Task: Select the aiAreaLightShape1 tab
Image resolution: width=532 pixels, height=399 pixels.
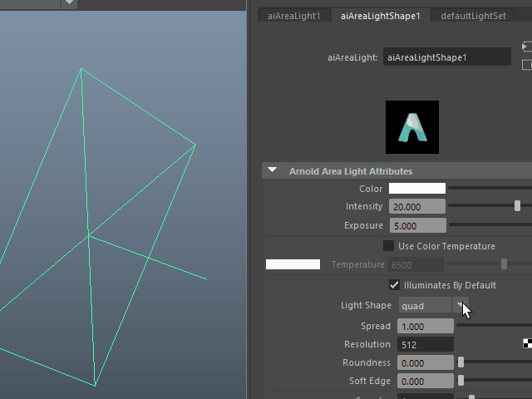Action: 380,16
